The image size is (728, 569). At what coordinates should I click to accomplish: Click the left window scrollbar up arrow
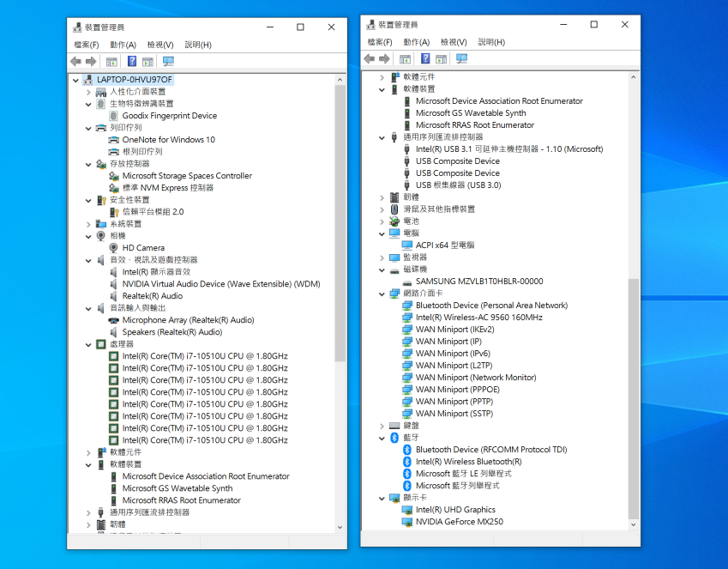[x=340, y=80]
